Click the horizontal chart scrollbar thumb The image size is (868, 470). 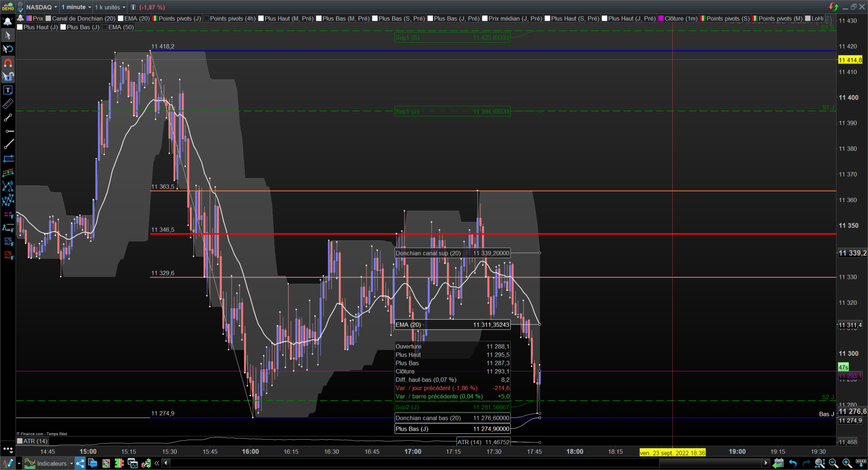[711, 463]
